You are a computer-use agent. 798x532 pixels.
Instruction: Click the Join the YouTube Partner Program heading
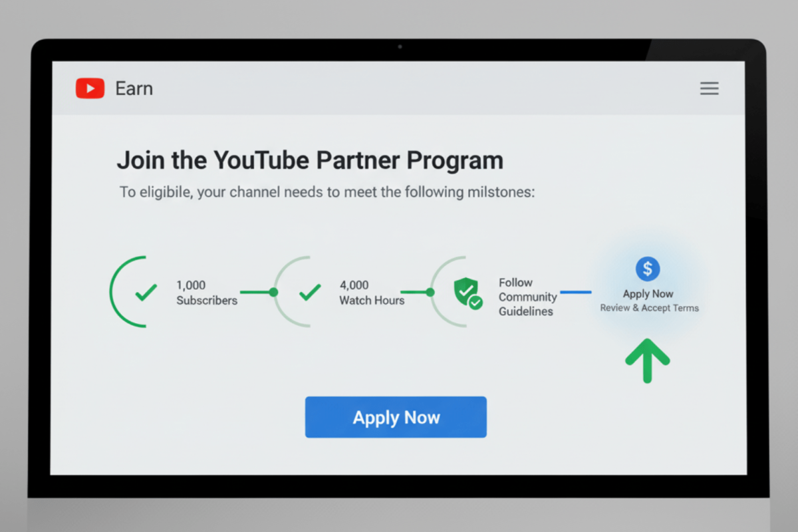310,160
